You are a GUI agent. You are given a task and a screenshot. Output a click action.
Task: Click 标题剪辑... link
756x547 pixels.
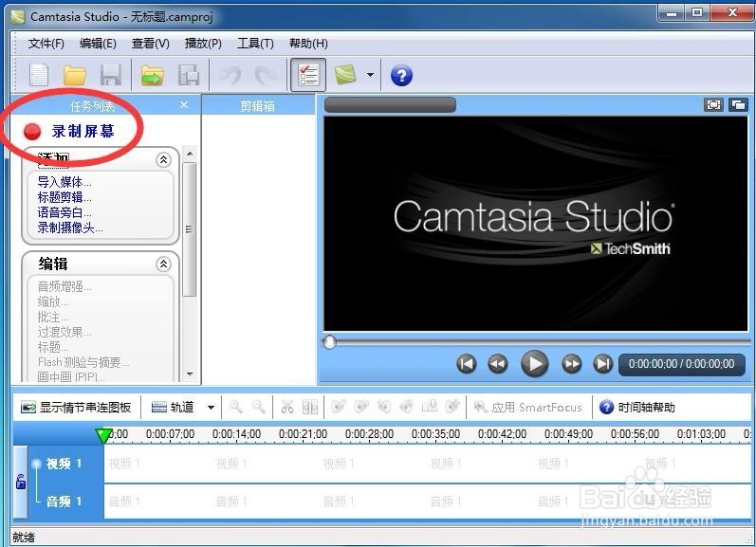pyautogui.click(x=65, y=197)
